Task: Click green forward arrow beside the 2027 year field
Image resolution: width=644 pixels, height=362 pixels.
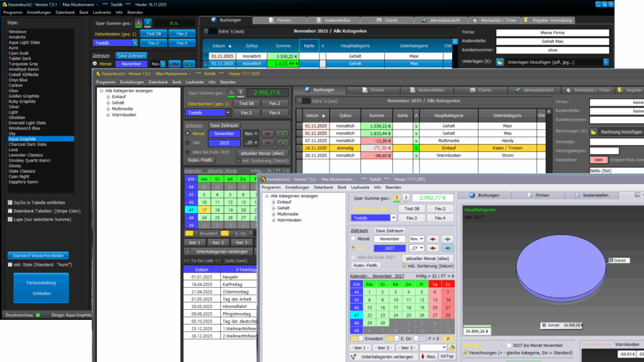Action: 447,248
